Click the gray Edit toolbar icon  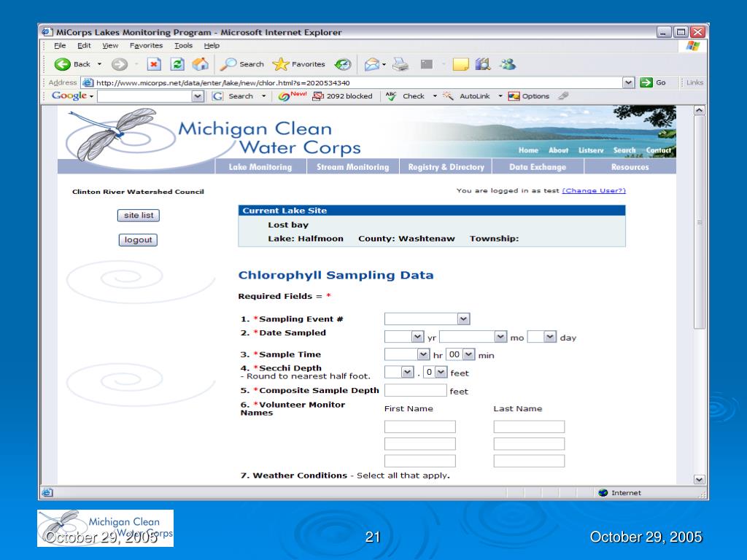pos(426,64)
